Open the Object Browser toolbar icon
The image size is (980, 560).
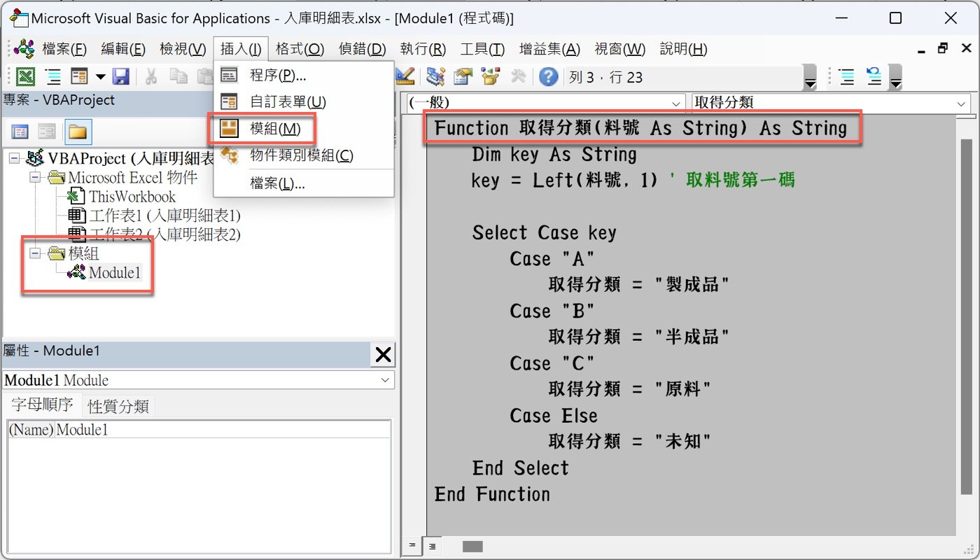click(x=491, y=76)
